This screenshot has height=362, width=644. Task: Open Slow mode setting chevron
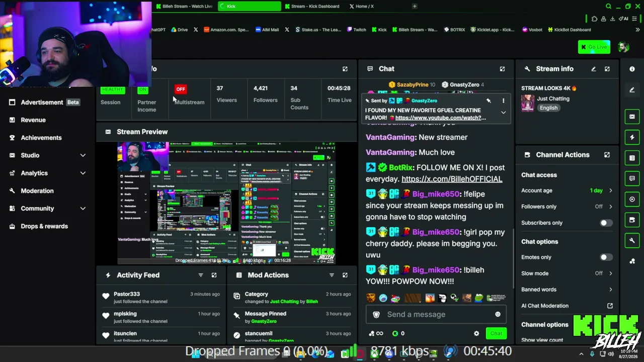610,274
